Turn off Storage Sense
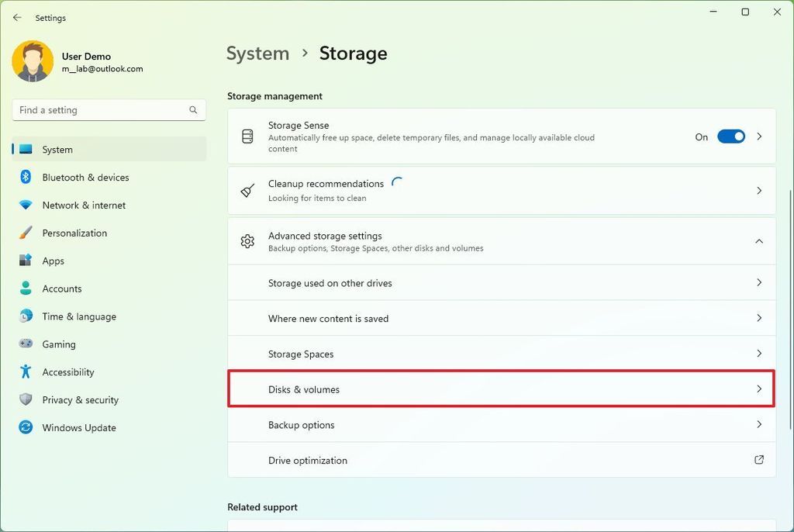The image size is (794, 532). (730, 136)
